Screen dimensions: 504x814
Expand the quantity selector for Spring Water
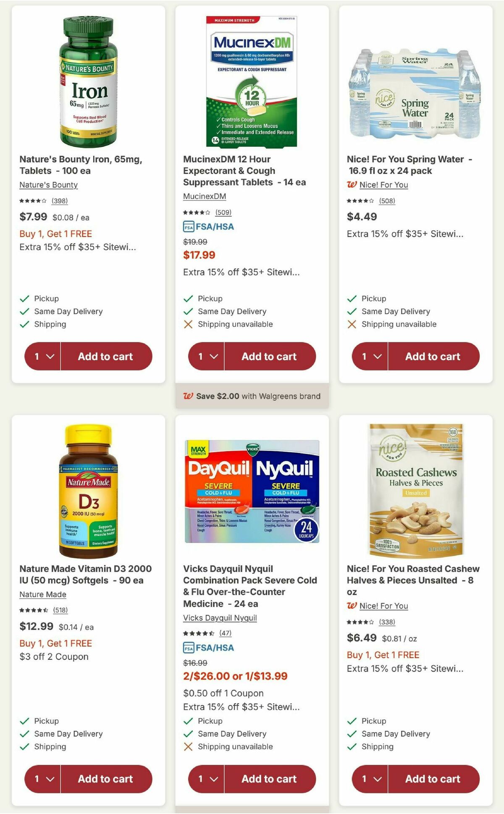click(369, 356)
